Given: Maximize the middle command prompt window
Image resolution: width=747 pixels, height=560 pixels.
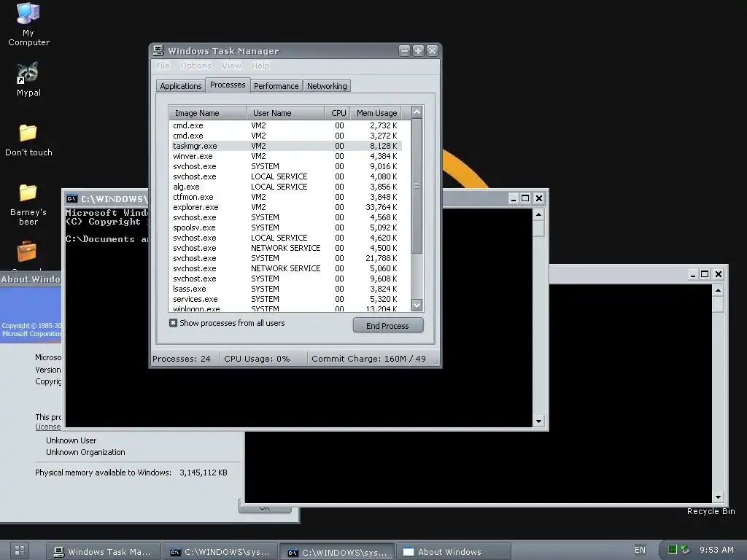Looking at the screenshot, I should (x=525, y=198).
